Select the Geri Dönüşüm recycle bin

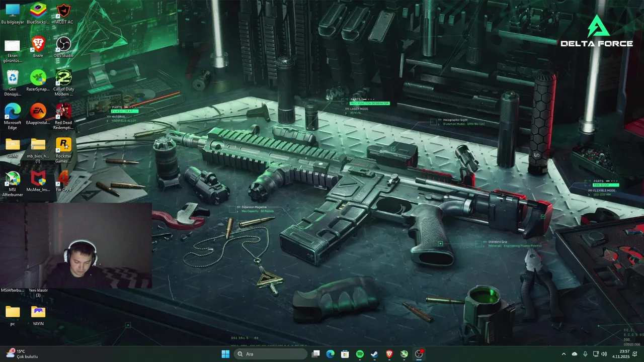click(x=13, y=83)
